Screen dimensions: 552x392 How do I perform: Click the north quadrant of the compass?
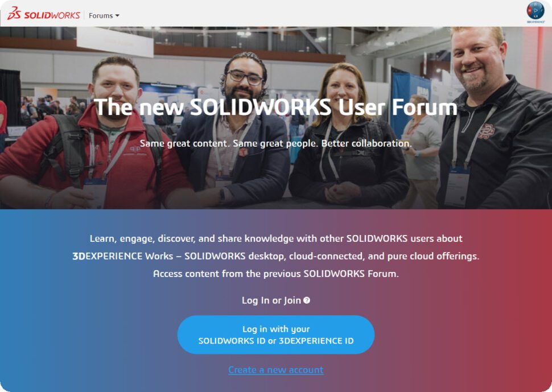point(535,5)
